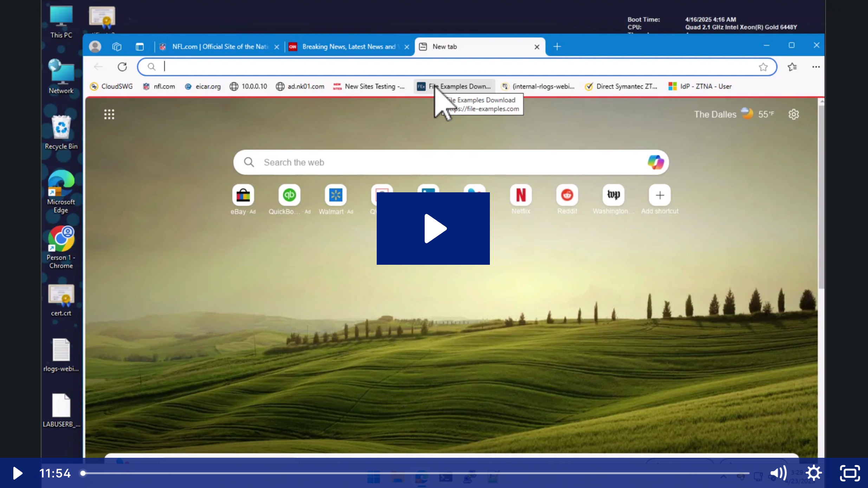Enter fullscreen mode in video player
This screenshot has height=488, width=868.
tap(850, 473)
